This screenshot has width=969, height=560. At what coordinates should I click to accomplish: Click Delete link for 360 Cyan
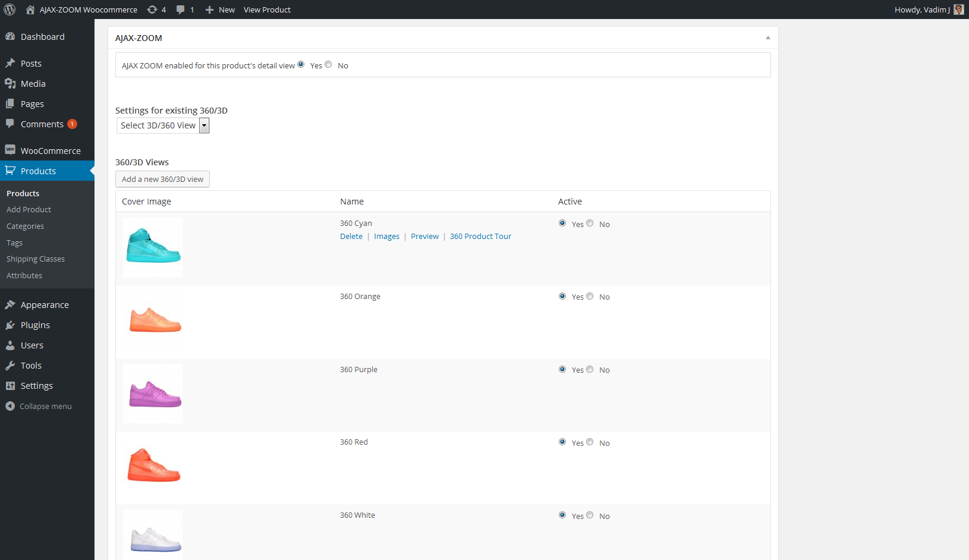(x=351, y=236)
